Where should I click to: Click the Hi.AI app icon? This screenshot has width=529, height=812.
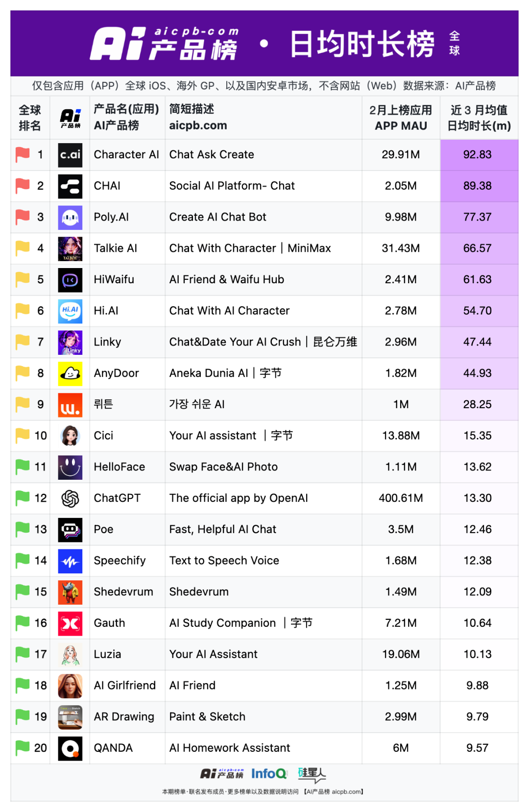tap(70, 311)
